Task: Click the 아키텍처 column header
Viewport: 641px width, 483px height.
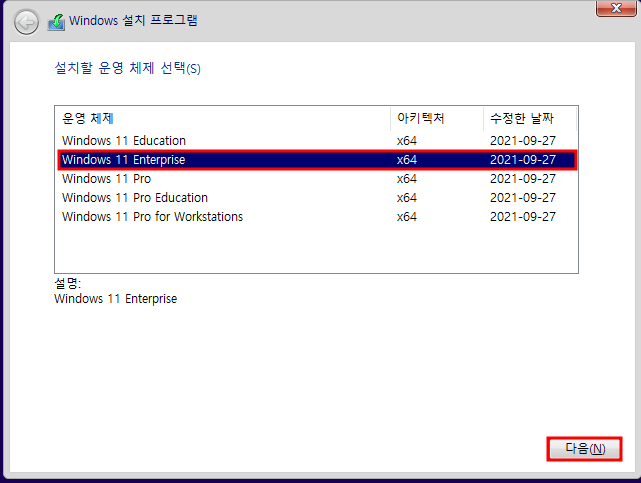Action: click(x=437, y=119)
